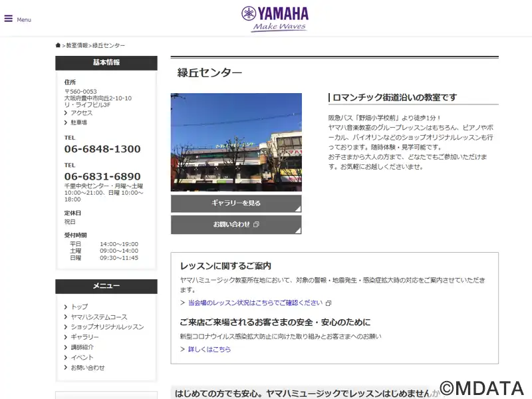Go to home via breadcrumb house icon
This screenshot has height=399, width=532.
pos(58,45)
